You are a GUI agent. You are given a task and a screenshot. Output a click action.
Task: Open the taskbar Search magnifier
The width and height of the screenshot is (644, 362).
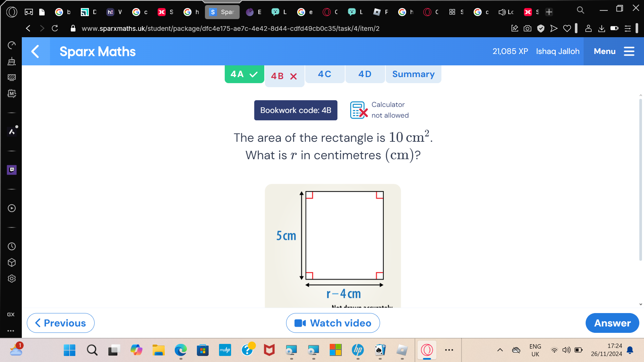coord(92,350)
